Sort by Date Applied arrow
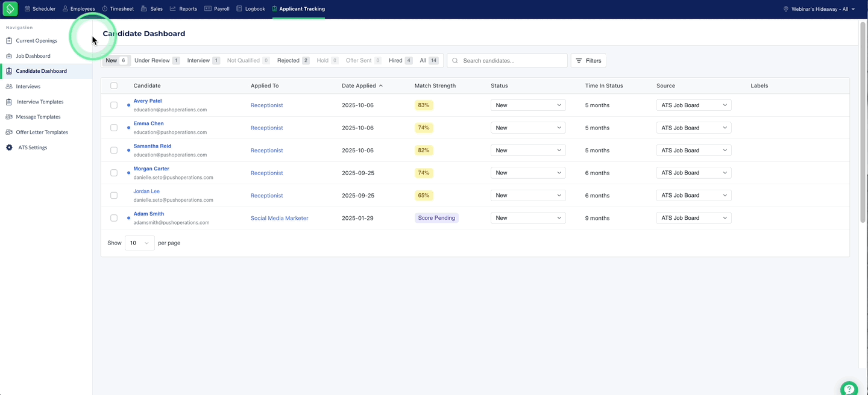 (x=381, y=86)
